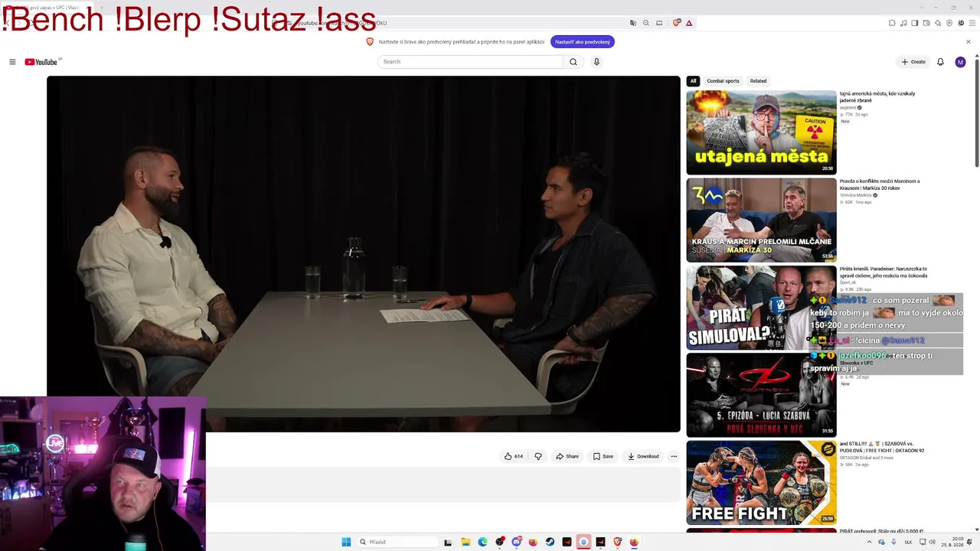Screen dimensions: 980x551
Task: Open Televízia Markíza channel link
Action: click(x=856, y=195)
